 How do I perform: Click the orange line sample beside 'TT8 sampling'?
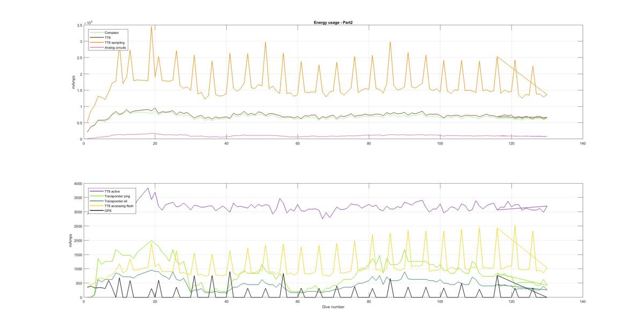tap(97, 42)
